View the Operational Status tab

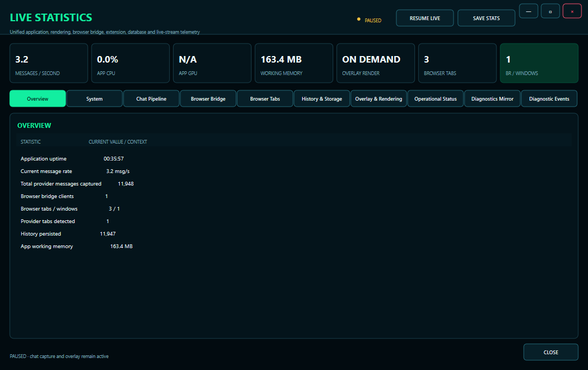click(436, 98)
